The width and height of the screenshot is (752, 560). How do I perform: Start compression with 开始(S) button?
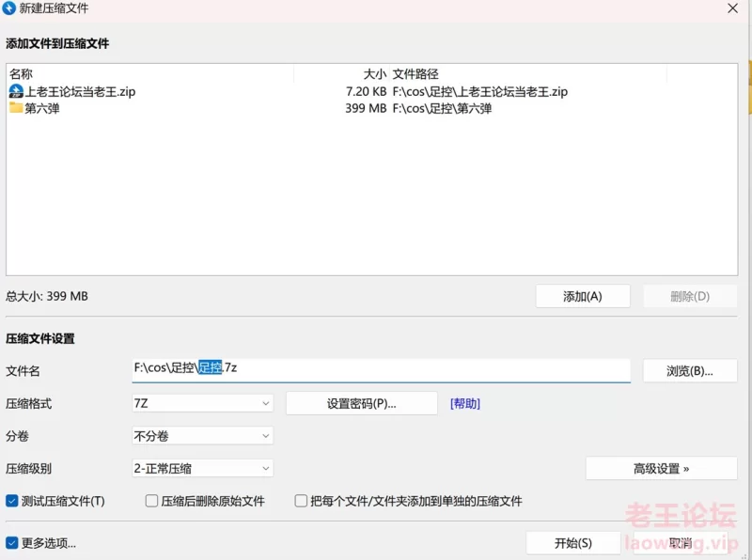[573, 542]
